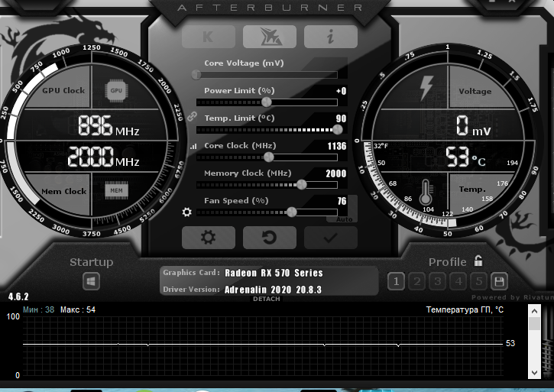Click the Макс : 54 graph label
Viewport: 554px width, 392px height.
pyautogui.click(x=78, y=309)
